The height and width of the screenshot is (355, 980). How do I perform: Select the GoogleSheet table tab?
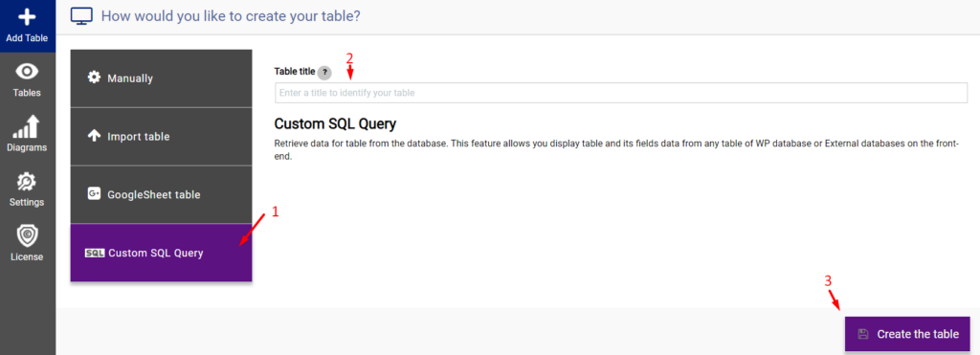[x=161, y=194]
